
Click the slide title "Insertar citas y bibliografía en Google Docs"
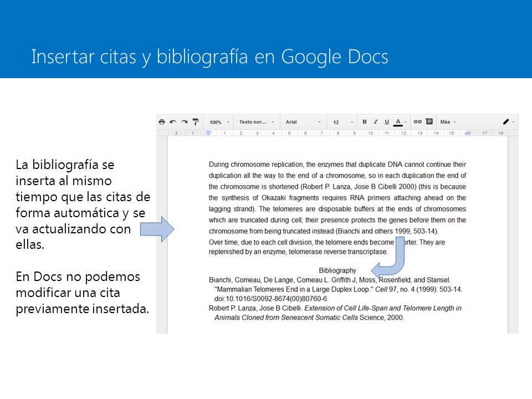click(x=209, y=57)
